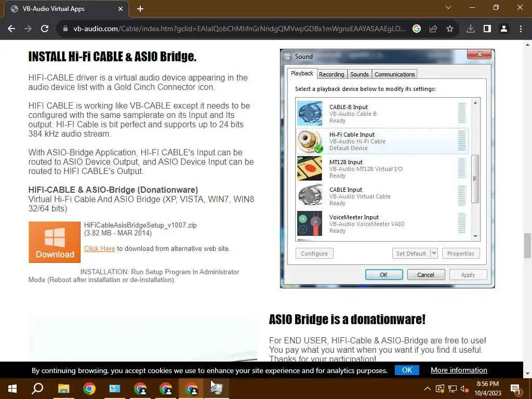This screenshot has width=532, height=399.
Task: Go back to previous page
Action: [x=11, y=29]
